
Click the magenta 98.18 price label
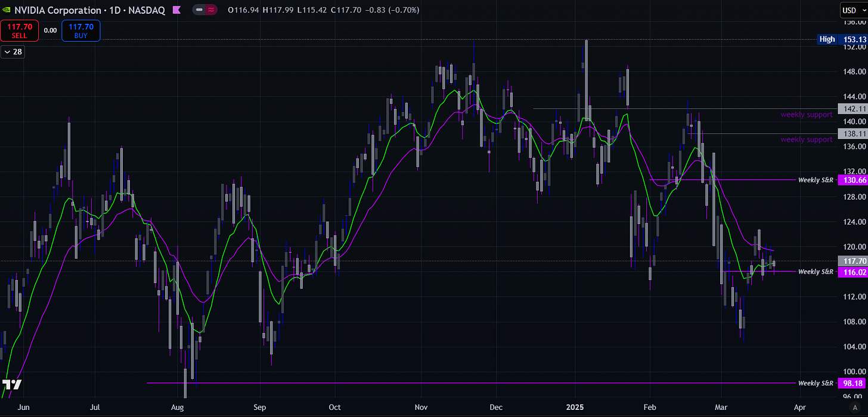pos(852,383)
